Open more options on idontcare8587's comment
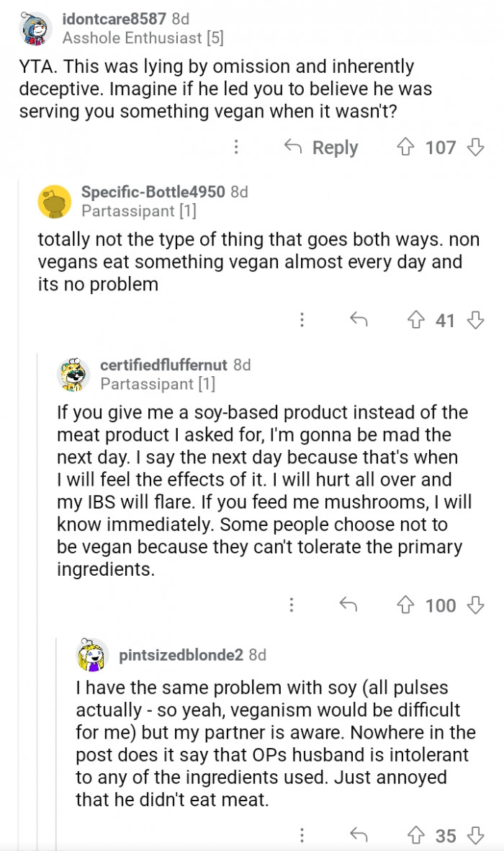Image resolution: width=504 pixels, height=851 pixels. (235, 148)
